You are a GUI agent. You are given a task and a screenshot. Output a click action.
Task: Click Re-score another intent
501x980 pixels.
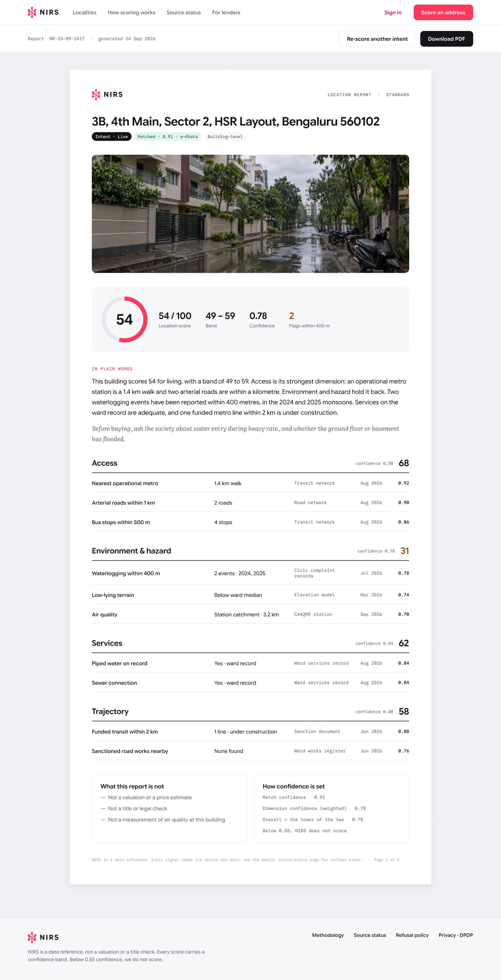click(377, 39)
